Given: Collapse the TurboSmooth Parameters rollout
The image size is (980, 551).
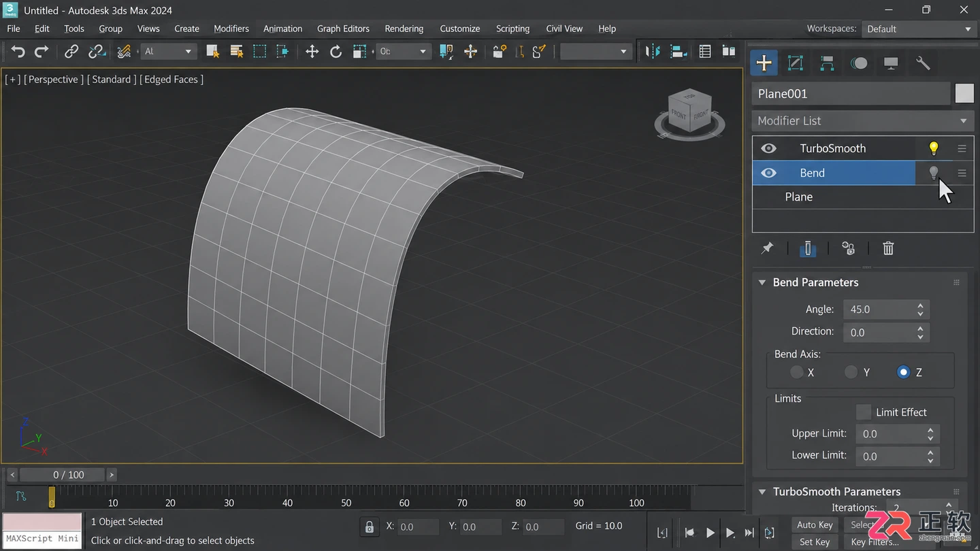Looking at the screenshot, I should pyautogui.click(x=762, y=491).
